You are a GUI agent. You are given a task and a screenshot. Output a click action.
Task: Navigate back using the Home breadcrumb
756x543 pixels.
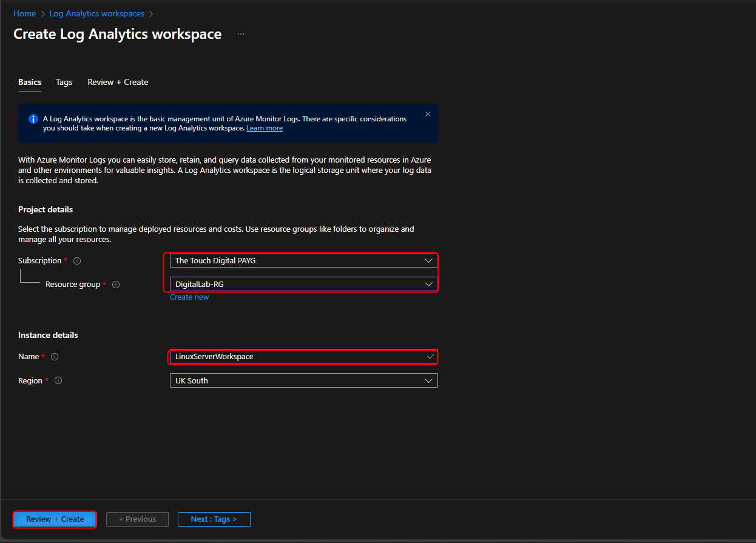coord(24,13)
